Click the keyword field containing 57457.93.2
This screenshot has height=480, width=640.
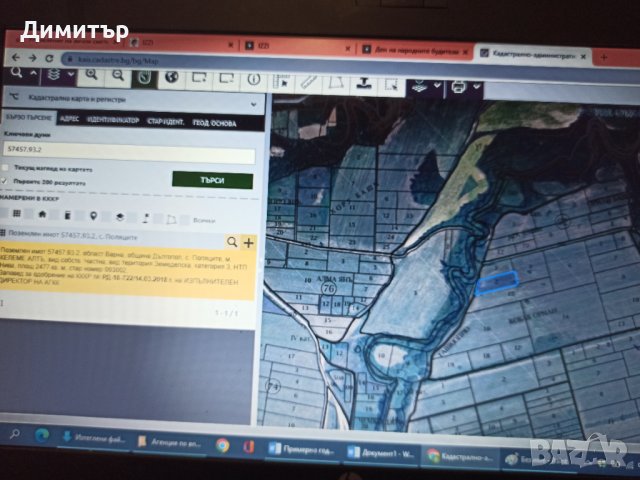[128, 149]
